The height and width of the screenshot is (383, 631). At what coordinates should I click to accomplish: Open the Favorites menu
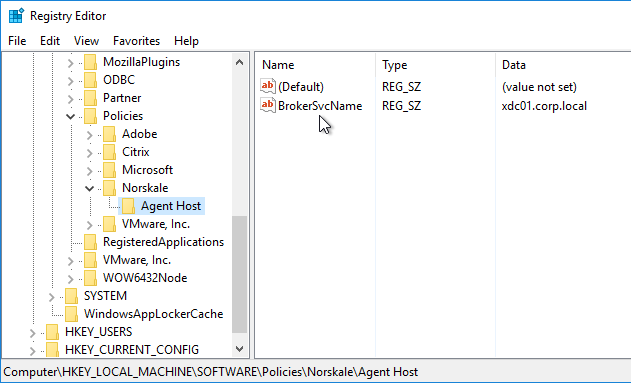pyautogui.click(x=136, y=41)
